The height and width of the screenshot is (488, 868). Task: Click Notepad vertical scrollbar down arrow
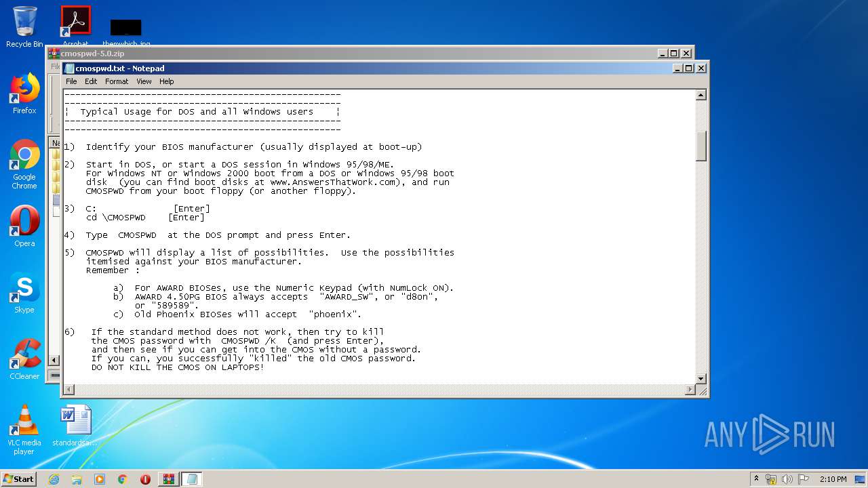701,378
